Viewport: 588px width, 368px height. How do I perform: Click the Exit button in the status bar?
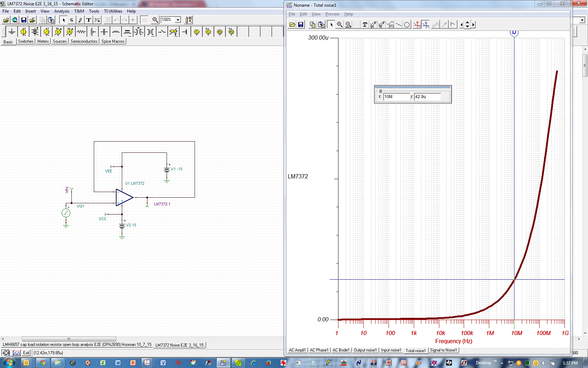[x=26, y=353]
